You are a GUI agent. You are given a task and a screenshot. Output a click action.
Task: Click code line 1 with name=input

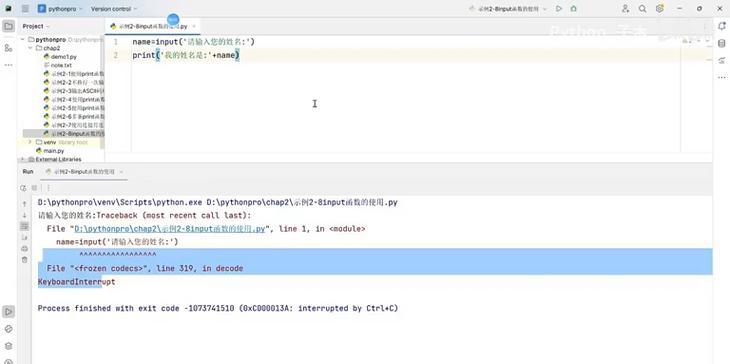pos(194,42)
